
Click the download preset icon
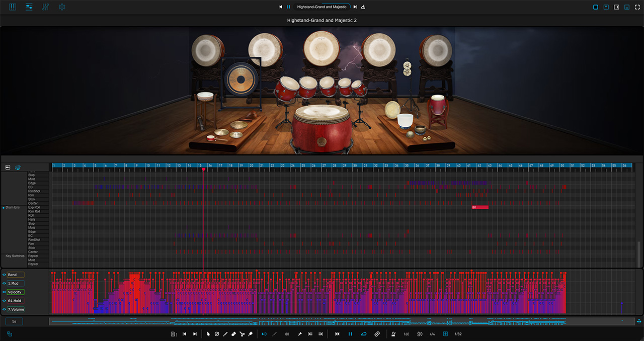pos(363,7)
